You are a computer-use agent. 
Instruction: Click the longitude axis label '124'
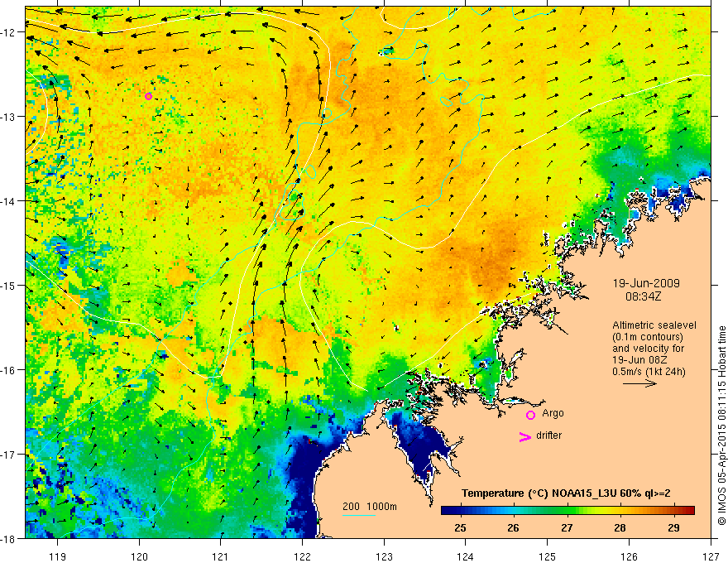[466, 556]
